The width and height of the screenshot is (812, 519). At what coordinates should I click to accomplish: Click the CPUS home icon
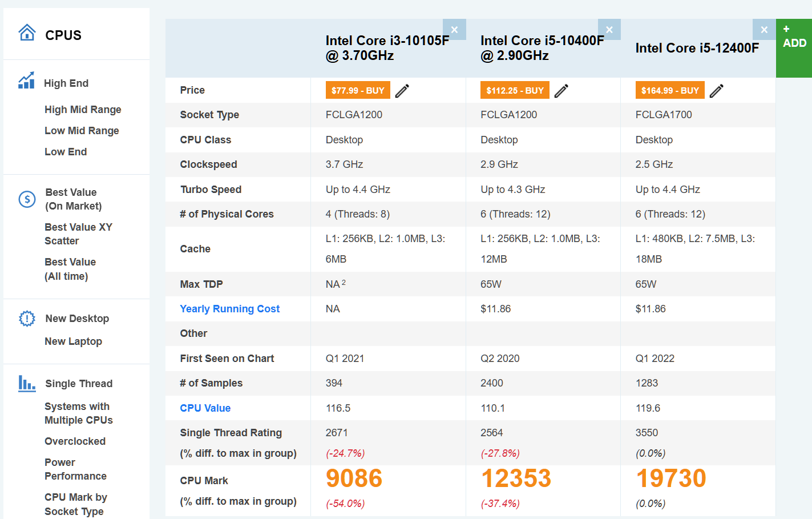pyautogui.click(x=27, y=33)
